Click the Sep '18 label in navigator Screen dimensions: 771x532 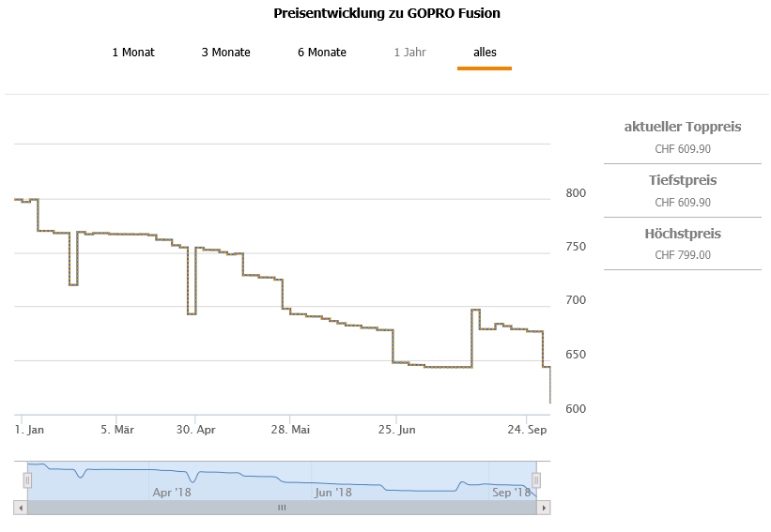(x=511, y=492)
